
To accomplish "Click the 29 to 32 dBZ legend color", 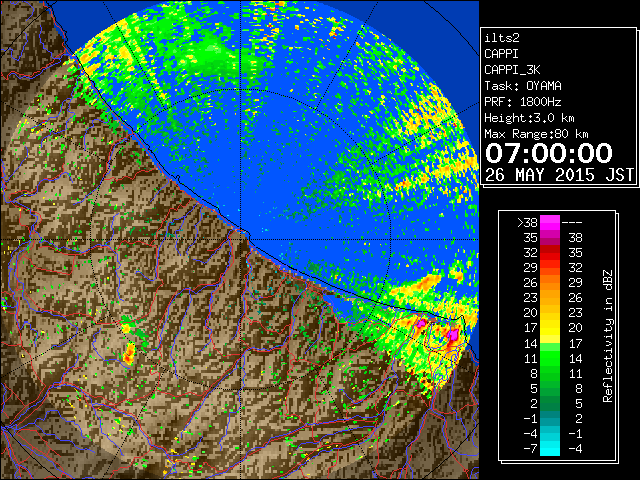I will click(550, 268).
